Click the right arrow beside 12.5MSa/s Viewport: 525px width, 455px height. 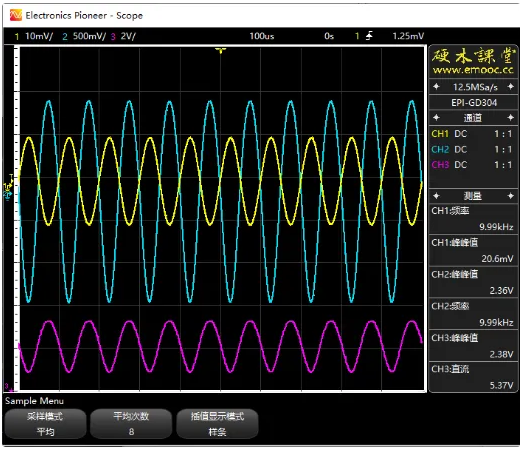pos(511,87)
